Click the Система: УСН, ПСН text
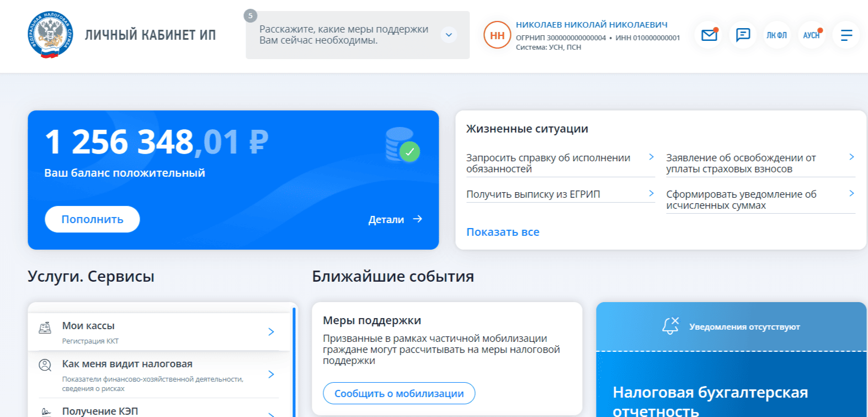 (549, 47)
